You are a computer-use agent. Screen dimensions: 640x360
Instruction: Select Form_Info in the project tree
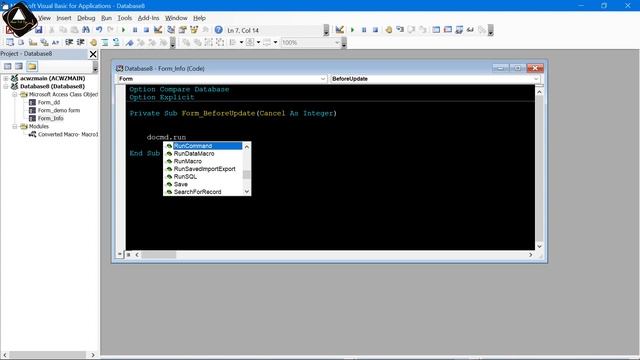coord(50,118)
